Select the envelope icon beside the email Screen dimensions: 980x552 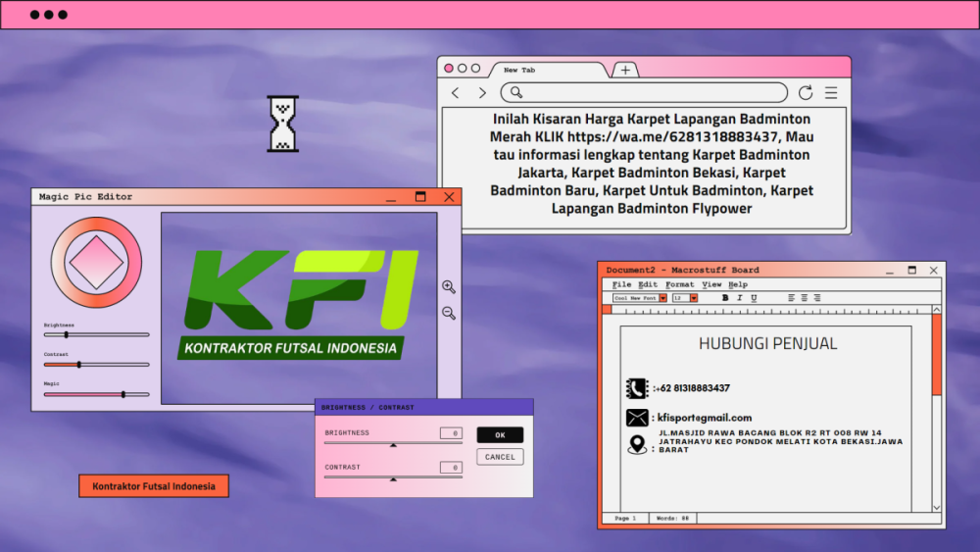(637, 418)
